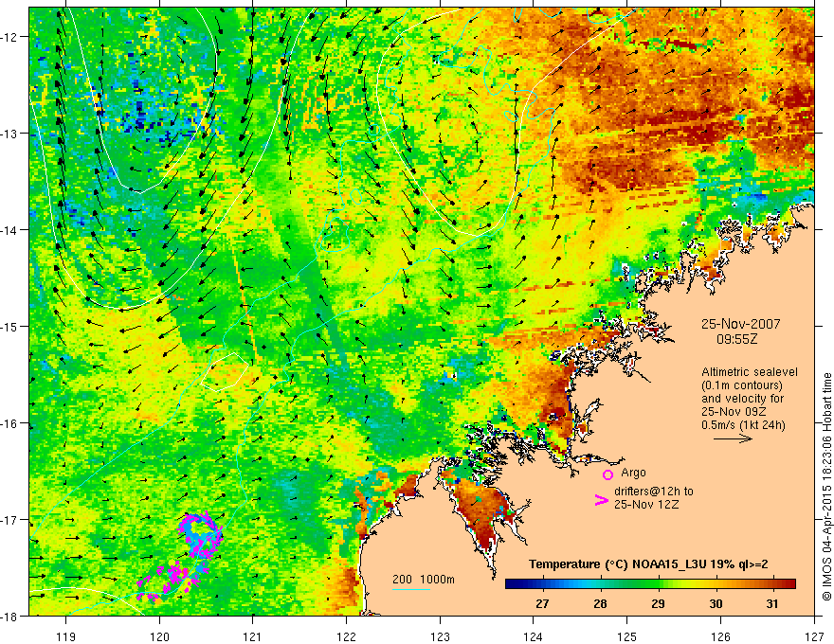834x644 pixels.
Task: Click longitude axis label 121
Action: 253,636
